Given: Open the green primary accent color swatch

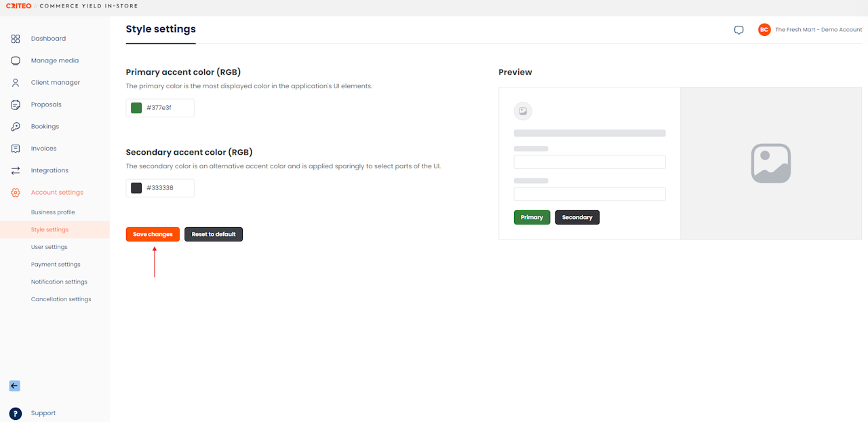Looking at the screenshot, I should [136, 108].
